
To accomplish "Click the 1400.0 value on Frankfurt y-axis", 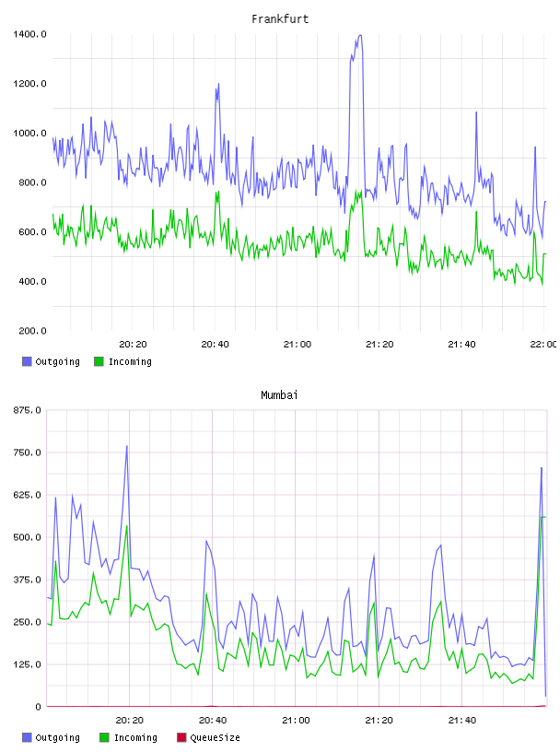I will (x=29, y=34).
